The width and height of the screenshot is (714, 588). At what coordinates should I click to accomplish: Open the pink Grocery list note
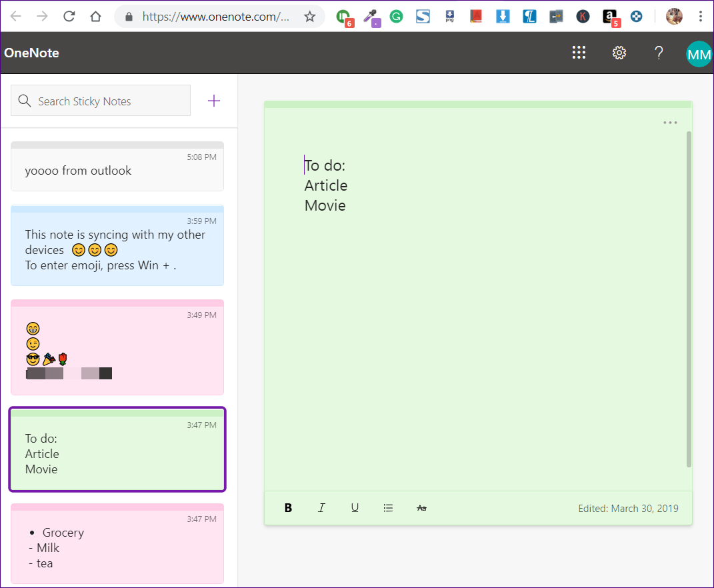[x=117, y=543]
